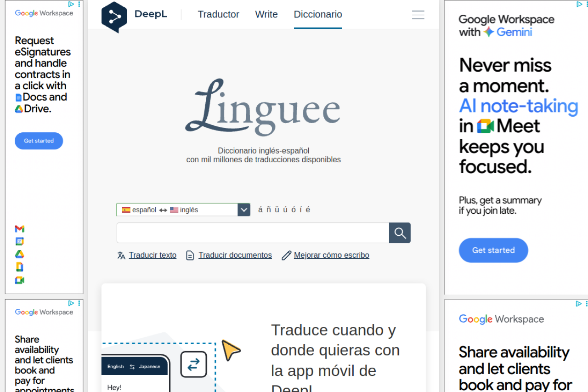This screenshot has height=392, width=588.
Task: Click the Linguee logo
Action: pos(263,108)
